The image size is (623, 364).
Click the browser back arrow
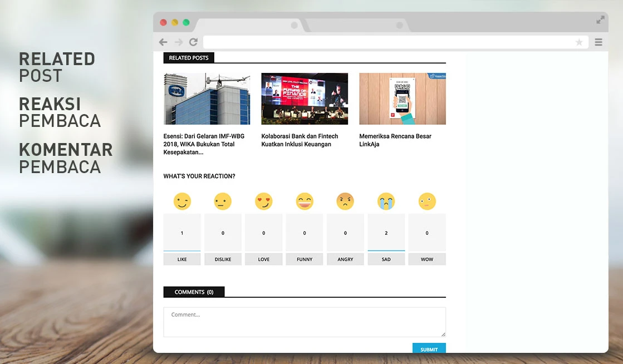click(163, 42)
